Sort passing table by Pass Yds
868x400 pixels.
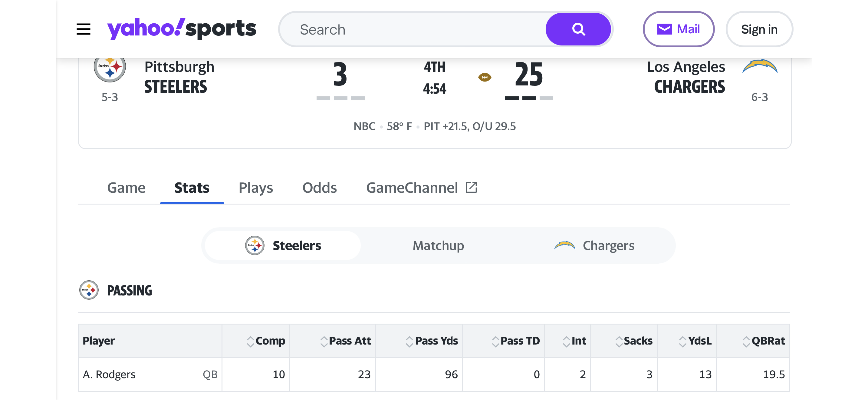(x=432, y=341)
